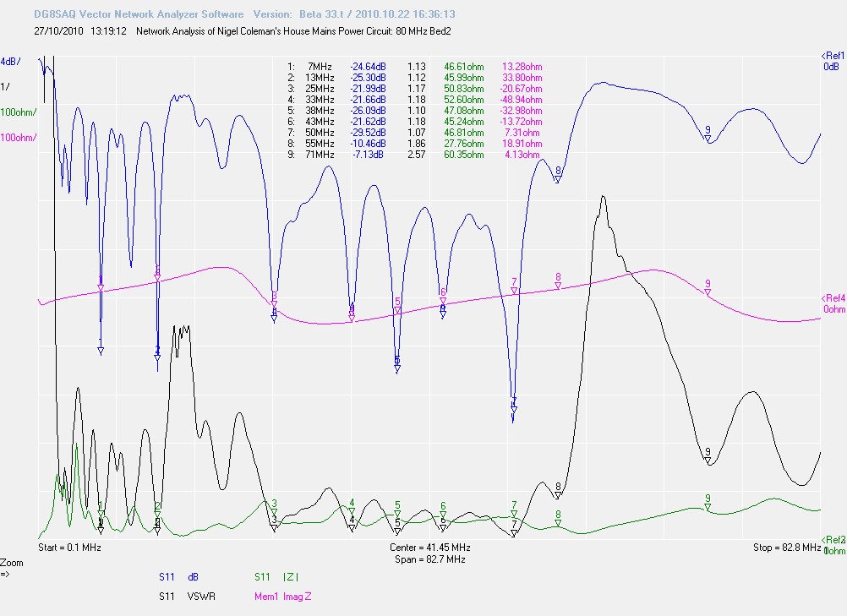Click marker table row 6: 43MHz

(x=414, y=122)
